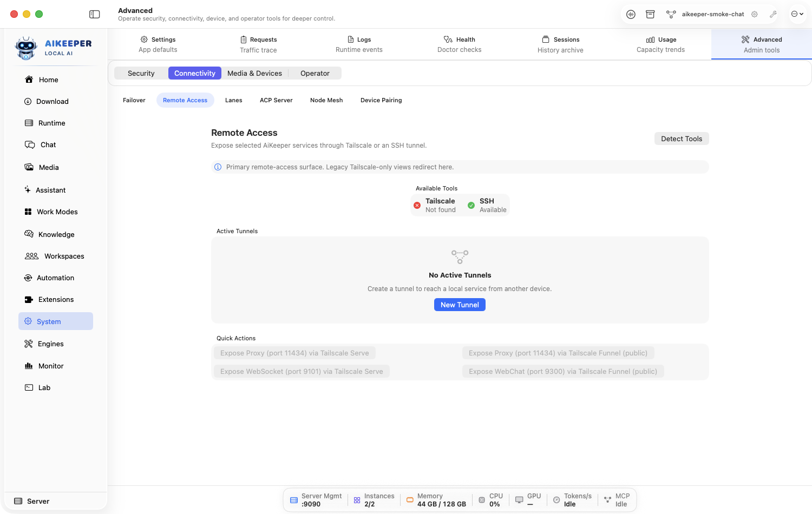Click the aikeeper-smoke-chat model name
812x514 pixels.
tap(713, 14)
